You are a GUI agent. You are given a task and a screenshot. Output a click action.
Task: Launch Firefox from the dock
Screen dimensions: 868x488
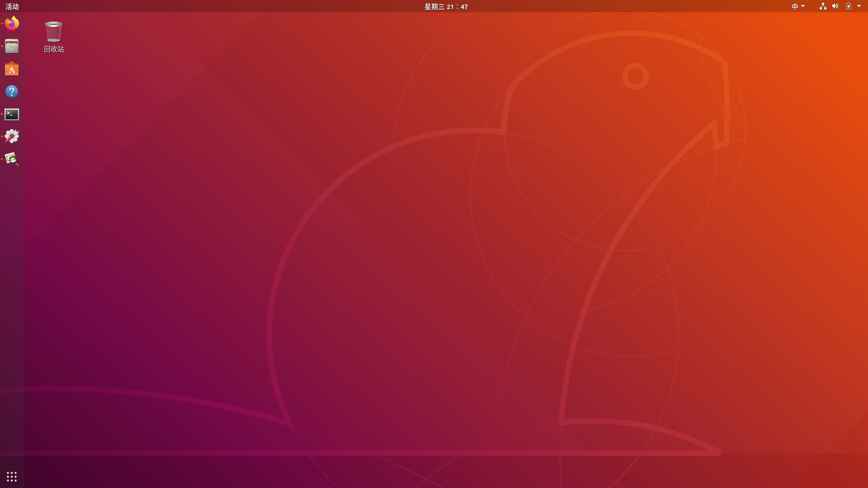(x=12, y=23)
